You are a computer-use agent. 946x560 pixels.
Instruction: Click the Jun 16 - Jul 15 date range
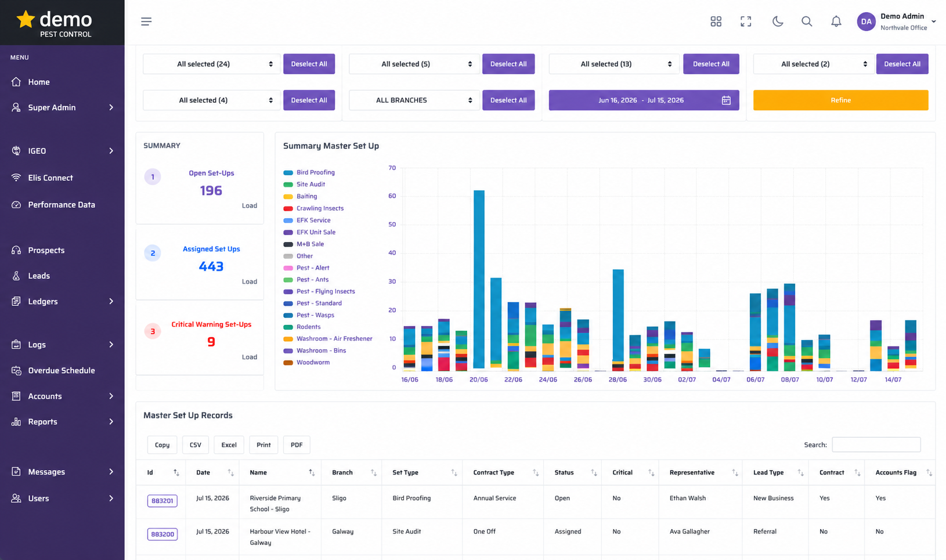click(x=644, y=100)
